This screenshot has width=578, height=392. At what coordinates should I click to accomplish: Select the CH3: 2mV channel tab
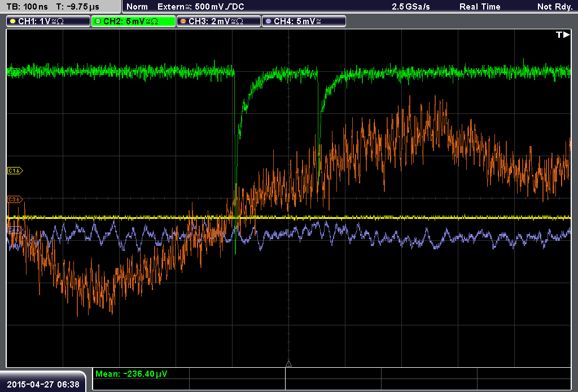click(x=218, y=21)
